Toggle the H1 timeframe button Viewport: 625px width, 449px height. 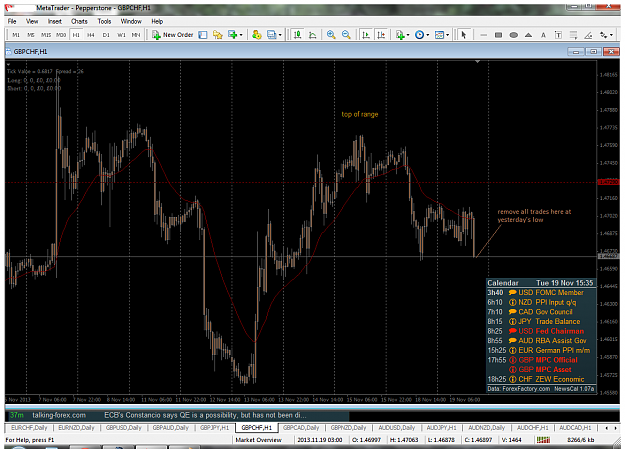(x=76, y=35)
